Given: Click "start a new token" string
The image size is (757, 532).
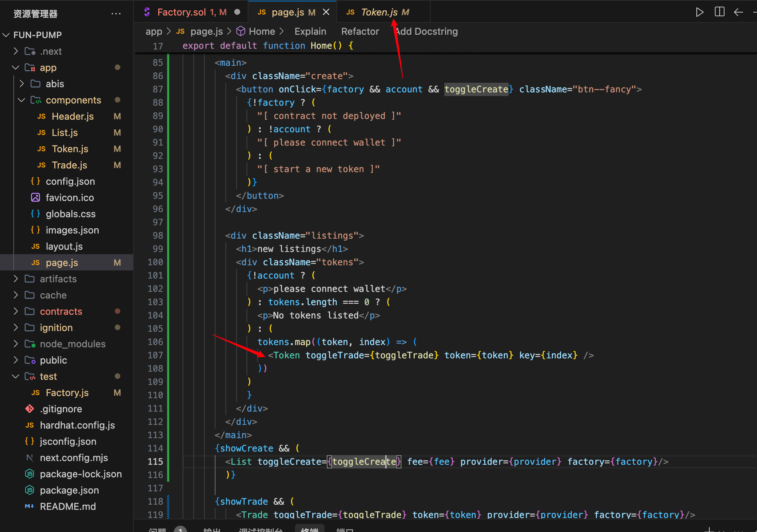Looking at the screenshot, I should point(319,169).
